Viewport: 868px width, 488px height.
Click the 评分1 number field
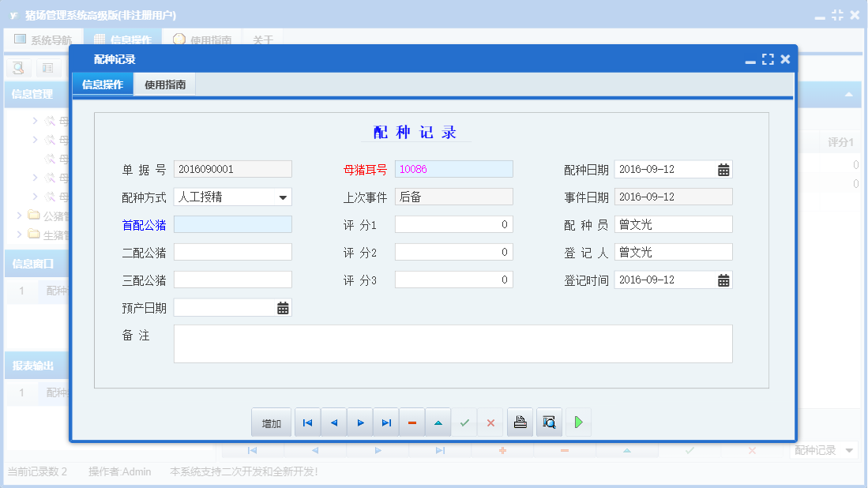pos(453,225)
